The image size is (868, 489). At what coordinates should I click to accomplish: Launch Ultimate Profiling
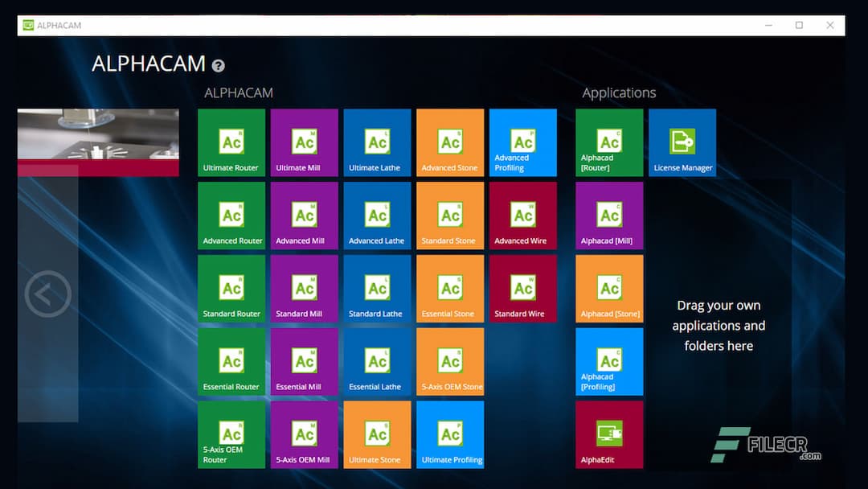449,434
